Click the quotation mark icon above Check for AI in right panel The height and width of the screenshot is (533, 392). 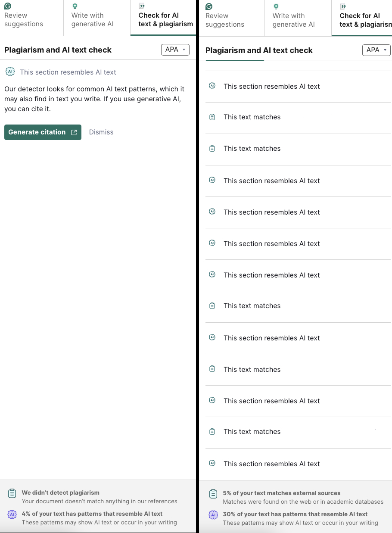343,6
